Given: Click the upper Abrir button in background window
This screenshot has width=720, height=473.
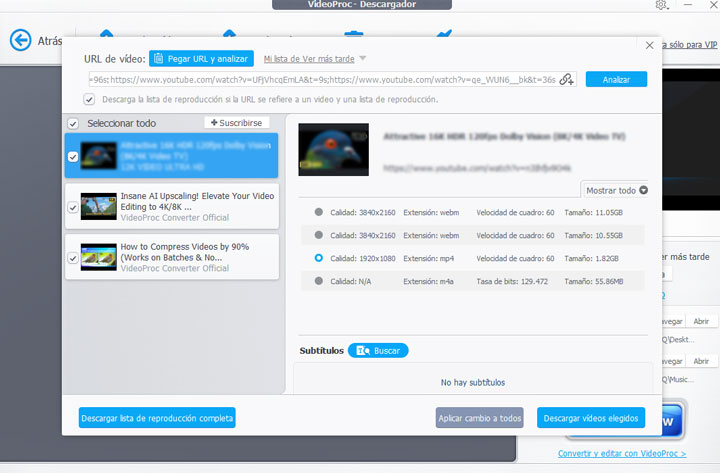Looking at the screenshot, I should point(701,321).
